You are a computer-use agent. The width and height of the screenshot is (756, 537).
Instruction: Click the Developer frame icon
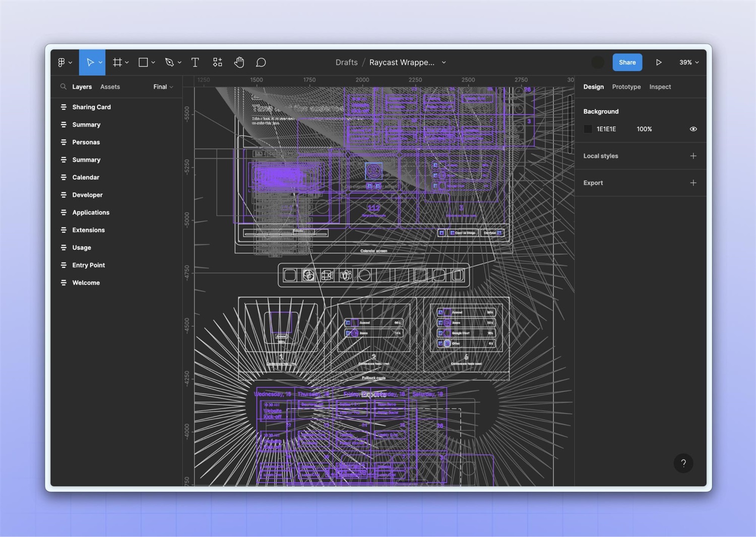coord(64,195)
